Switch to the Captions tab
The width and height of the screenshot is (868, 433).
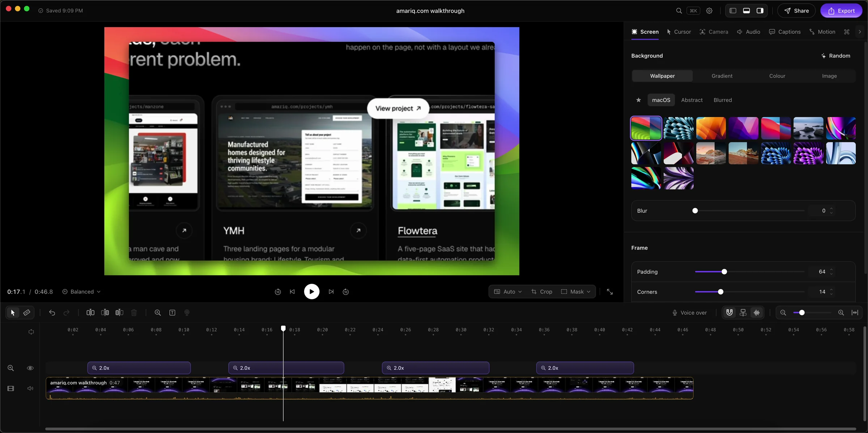pos(785,32)
